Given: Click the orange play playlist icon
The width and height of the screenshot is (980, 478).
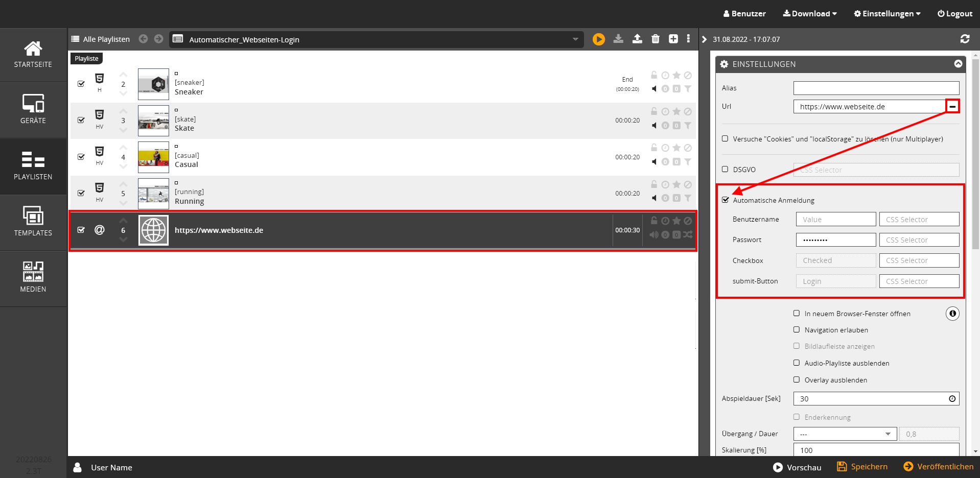Looking at the screenshot, I should click(598, 39).
